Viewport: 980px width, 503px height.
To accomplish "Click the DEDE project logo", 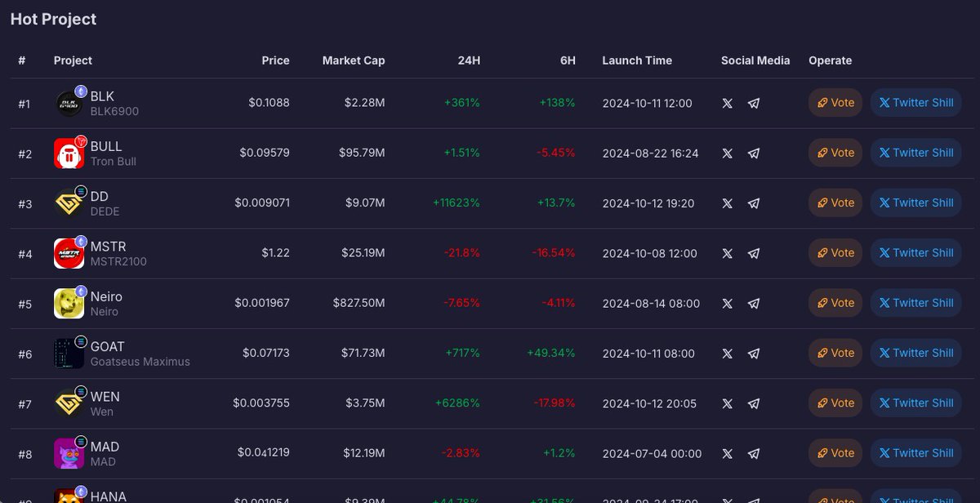I will click(69, 203).
